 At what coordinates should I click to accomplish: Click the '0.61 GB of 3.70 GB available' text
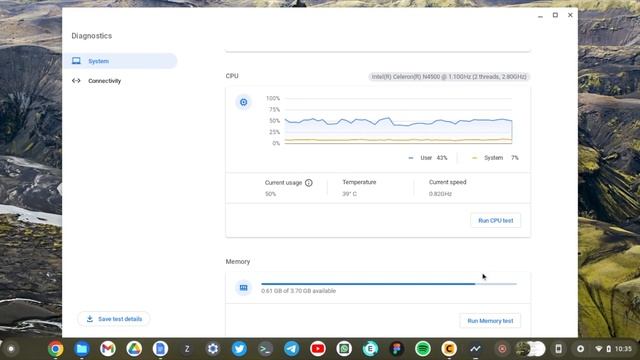tap(298, 291)
